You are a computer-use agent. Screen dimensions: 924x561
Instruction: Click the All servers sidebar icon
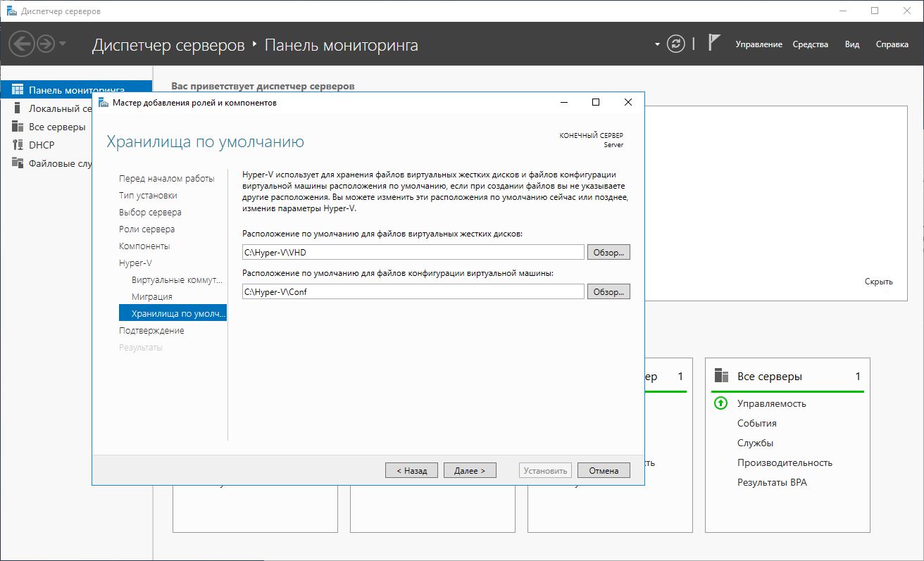(18, 127)
